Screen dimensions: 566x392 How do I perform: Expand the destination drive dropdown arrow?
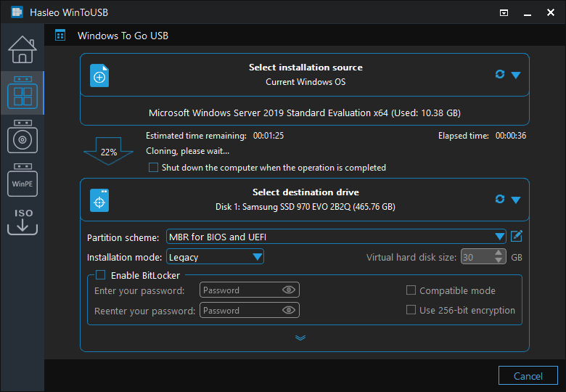coord(516,200)
